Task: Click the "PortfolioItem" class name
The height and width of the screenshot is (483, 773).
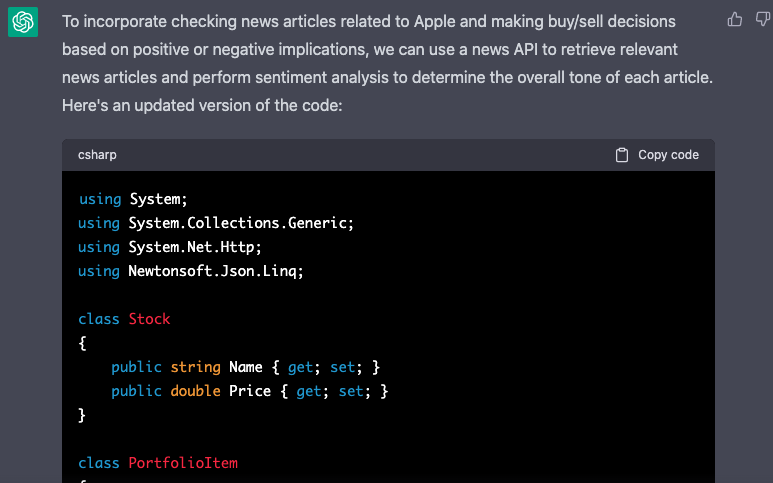Action: pyautogui.click(x=183, y=463)
